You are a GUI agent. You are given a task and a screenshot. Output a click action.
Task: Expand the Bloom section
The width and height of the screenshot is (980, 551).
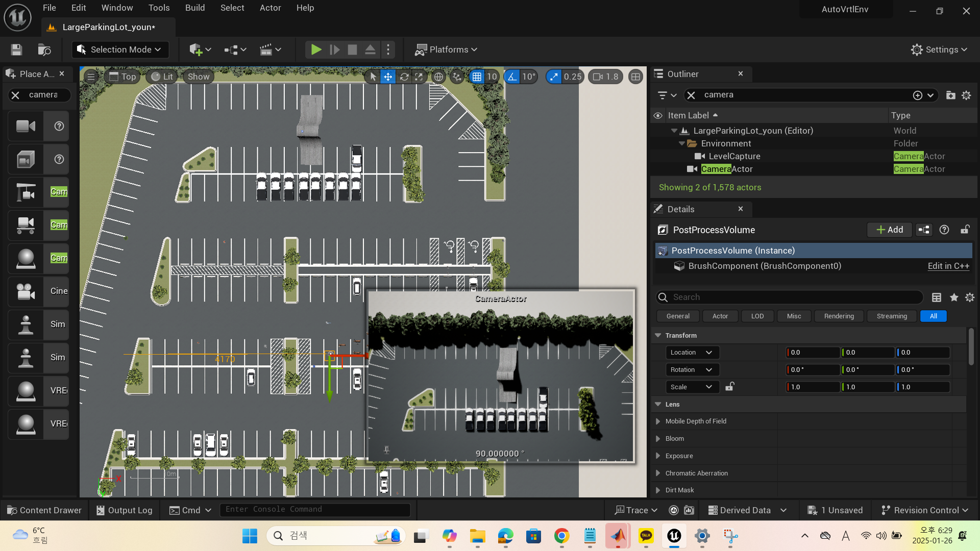658,439
